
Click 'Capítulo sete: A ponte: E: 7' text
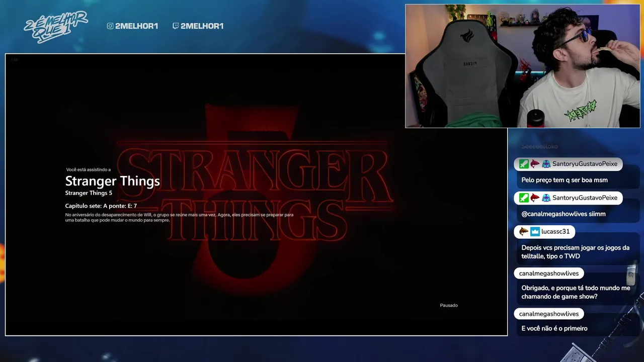click(x=101, y=206)
